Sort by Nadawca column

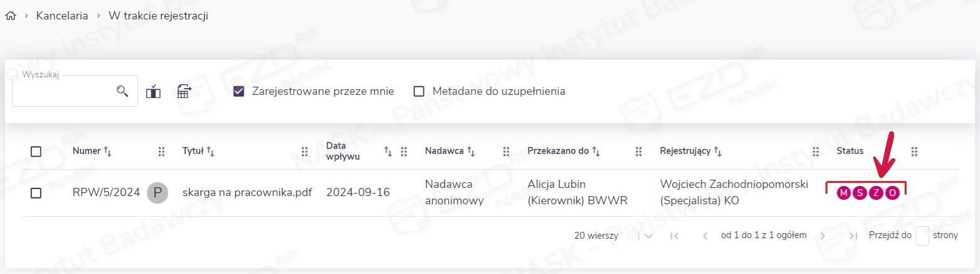(x=450, y=151)
